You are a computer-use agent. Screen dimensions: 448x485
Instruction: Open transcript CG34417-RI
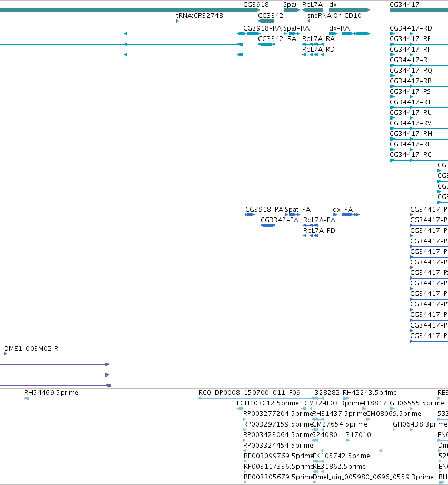coord(410,49)
